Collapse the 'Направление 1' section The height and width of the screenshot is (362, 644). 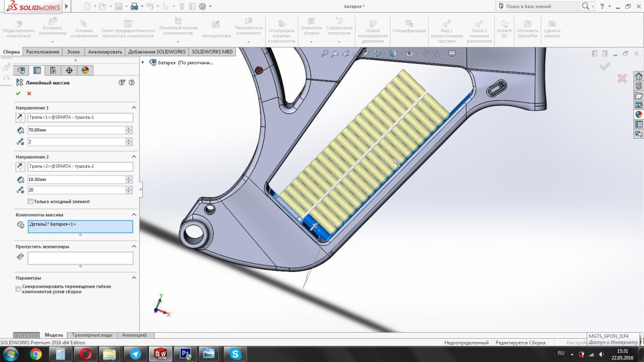coord(134,108)
